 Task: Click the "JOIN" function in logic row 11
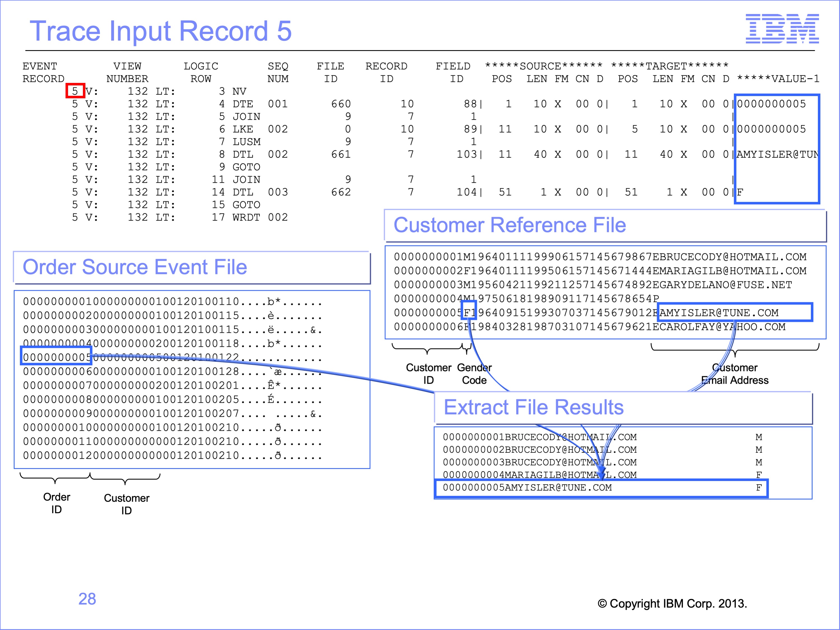coord(246,180)
